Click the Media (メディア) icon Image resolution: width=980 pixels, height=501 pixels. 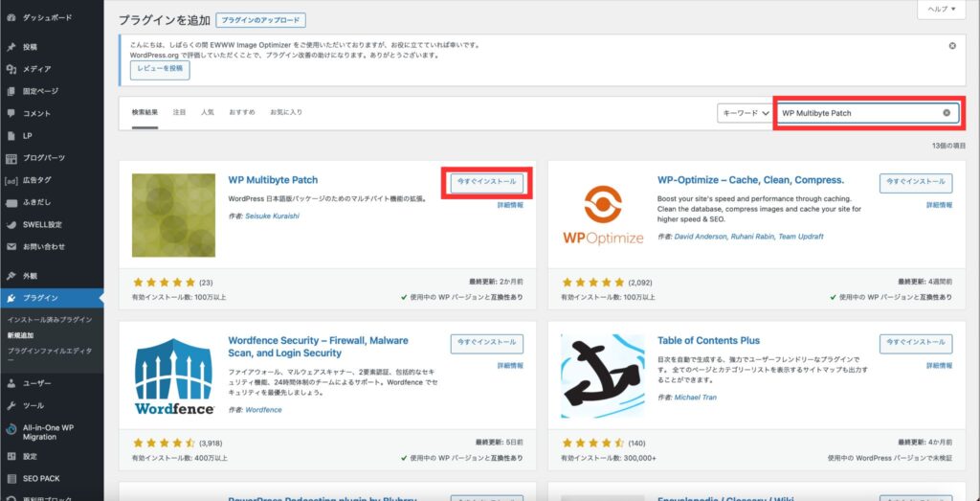pyautogui.click(x=11, y=69)
